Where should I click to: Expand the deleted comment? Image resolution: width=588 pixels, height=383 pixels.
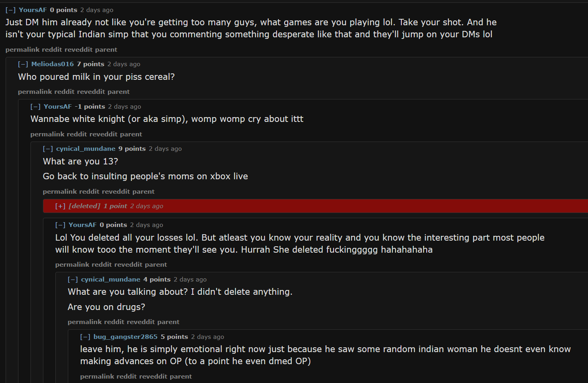tap(60, 206)
